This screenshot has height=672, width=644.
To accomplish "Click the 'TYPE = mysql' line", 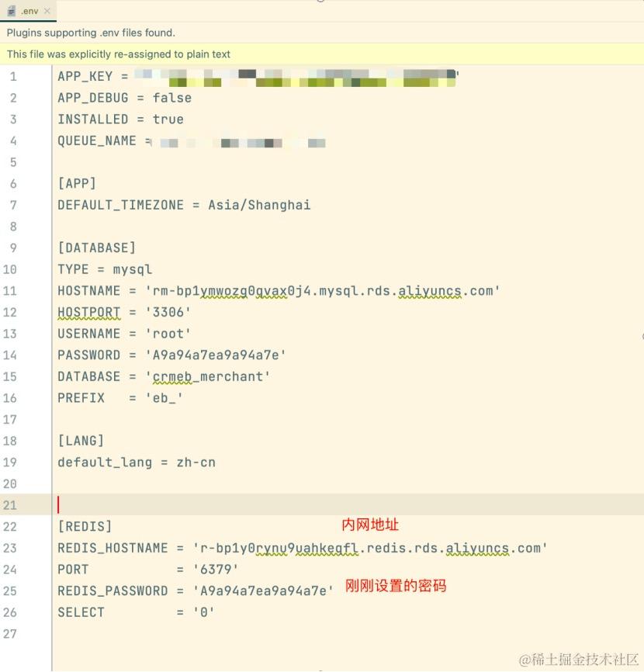I will click(x=105, y=269).
